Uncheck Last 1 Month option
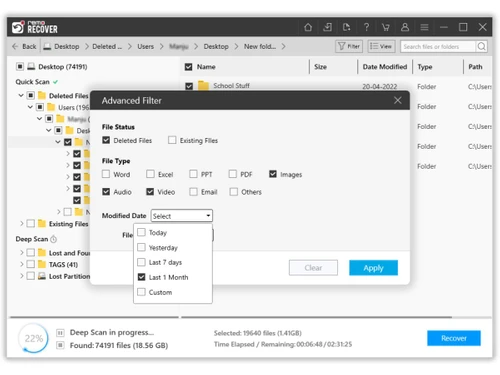The height and width of the screenshot is (375, 500). pyautogui.click(x=141, y=277)
